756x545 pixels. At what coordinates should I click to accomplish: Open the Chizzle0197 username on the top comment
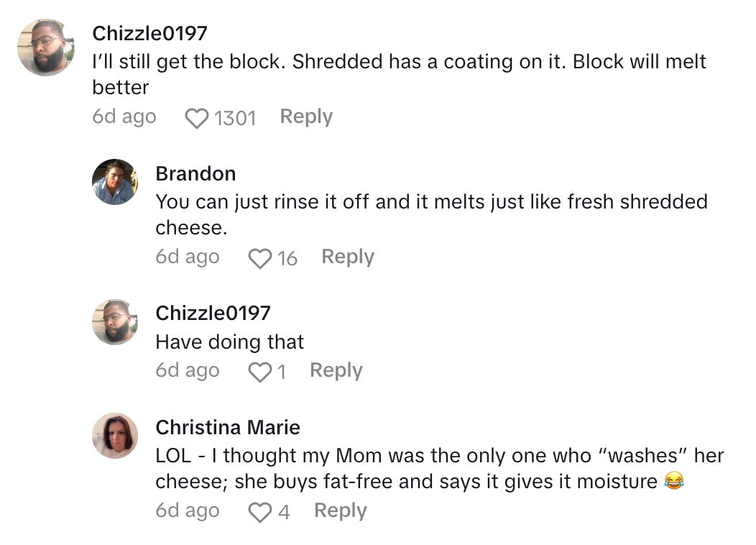pyautogui.click(x=149, y=32)
